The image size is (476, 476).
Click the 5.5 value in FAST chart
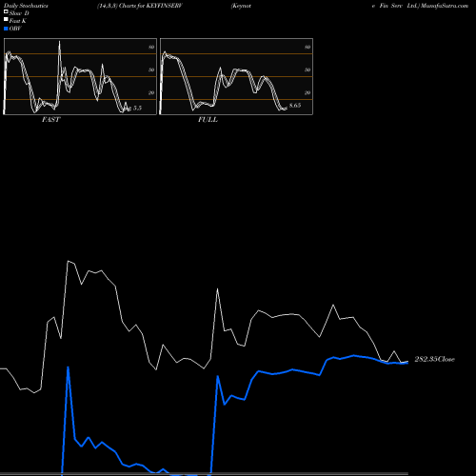[x=137, y=109]
